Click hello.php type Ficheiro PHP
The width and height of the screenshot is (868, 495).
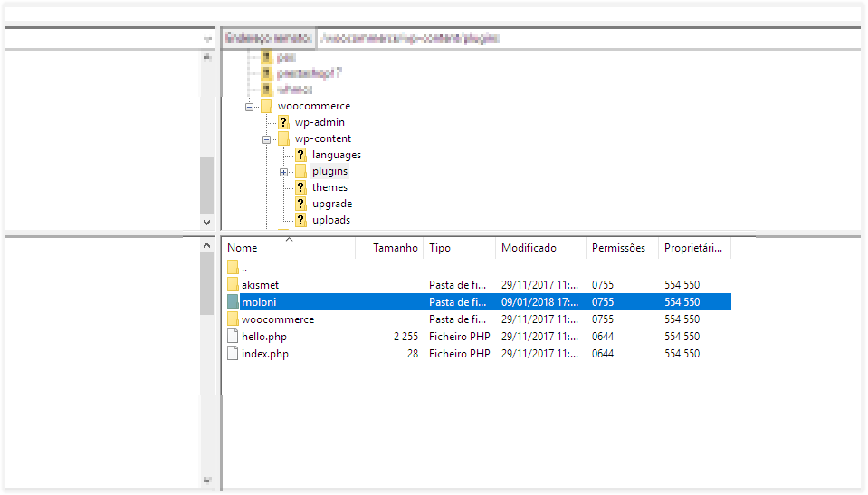click(460, 336)
